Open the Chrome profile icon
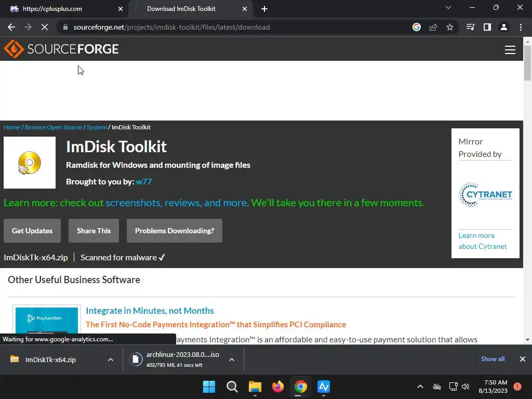532x399 pixels. point(504,27)
